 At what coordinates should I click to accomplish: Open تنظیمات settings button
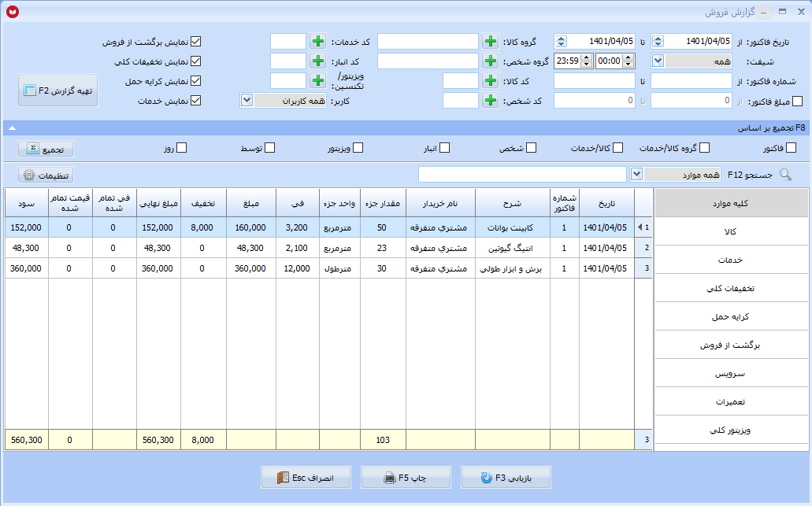(x=46, y=175)
